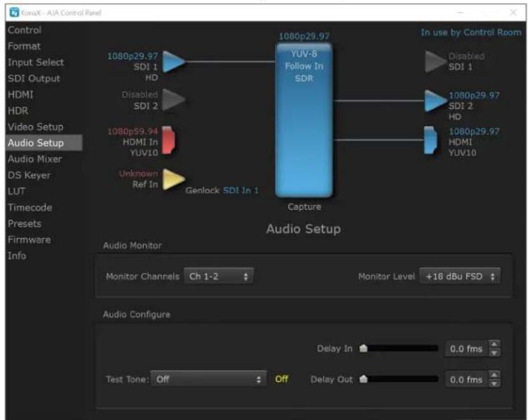Screen dimensions: 528x420
Task: Increase Delay In with up arrow
Action: pos(494,344)
